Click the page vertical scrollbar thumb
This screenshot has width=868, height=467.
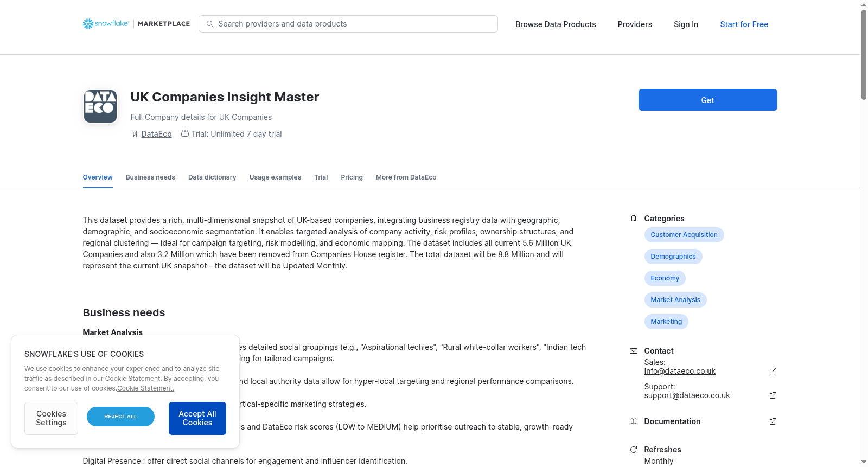click(864, 54)
